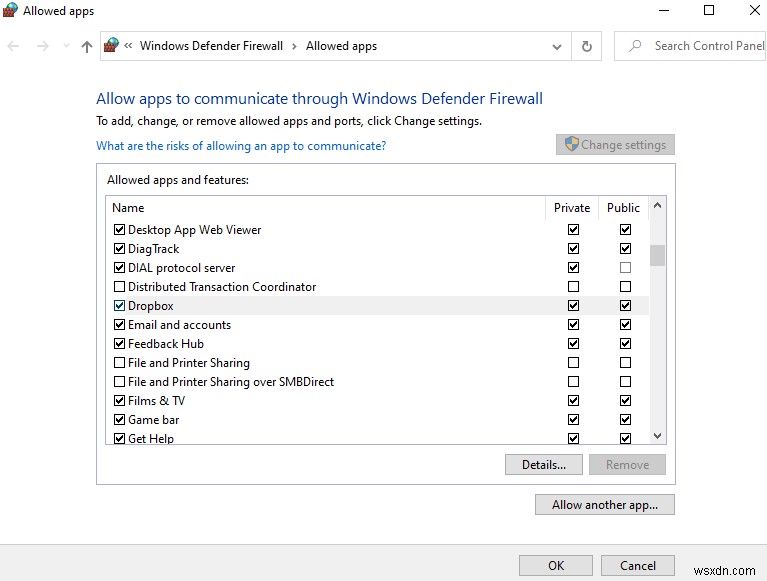Click the list scroll down arrow
Image resolution: width=767 pixels, height=581 pixels.
(657, 436)
